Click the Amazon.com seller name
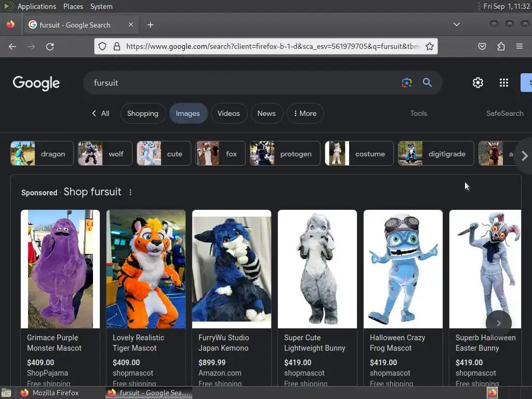 (x=220, y=373)
